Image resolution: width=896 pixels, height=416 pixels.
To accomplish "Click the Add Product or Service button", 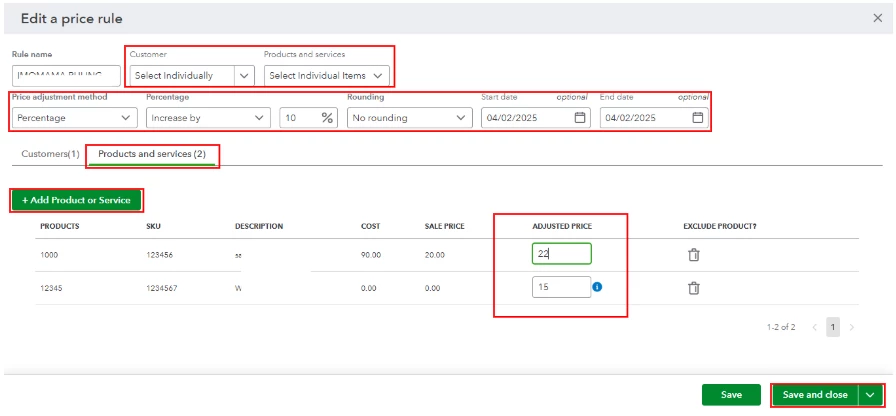I will click(x=76, y=200).
